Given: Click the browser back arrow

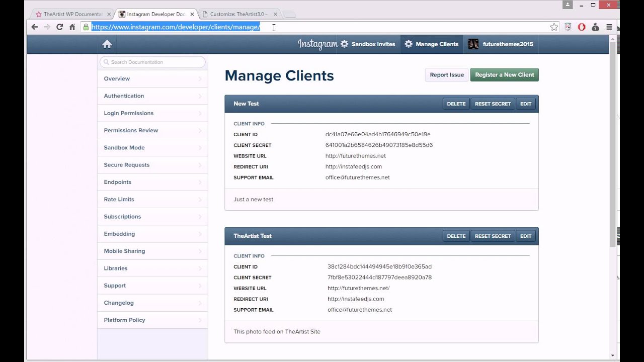Looking at the screenshot, I should click(x=34, y=27).
